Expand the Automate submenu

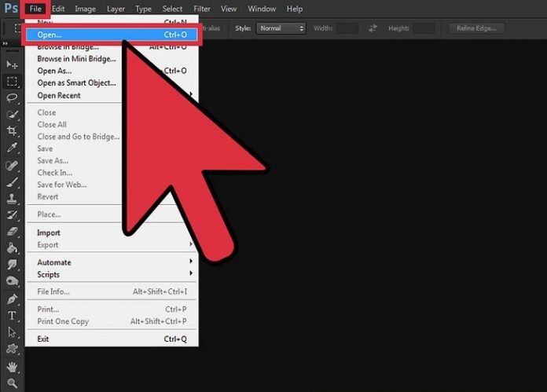click(54, 262)
